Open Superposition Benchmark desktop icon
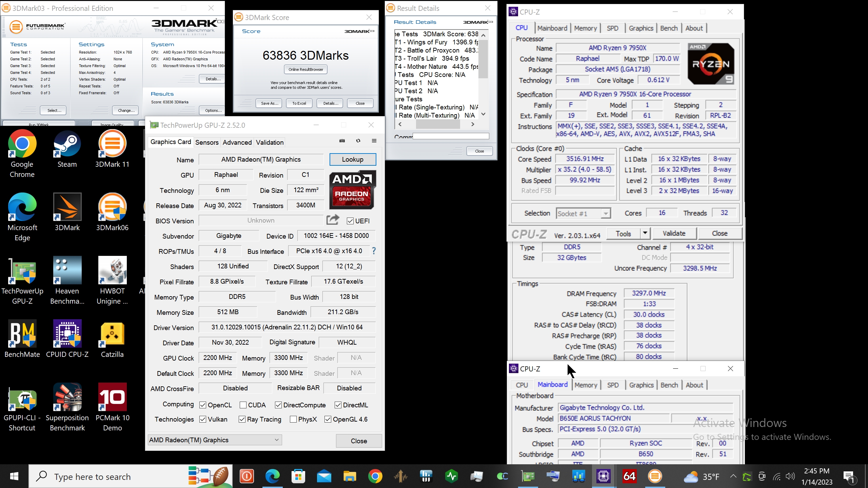Image resolution: width=868 pixels, height=488 pixels. (x=67, y=407)
